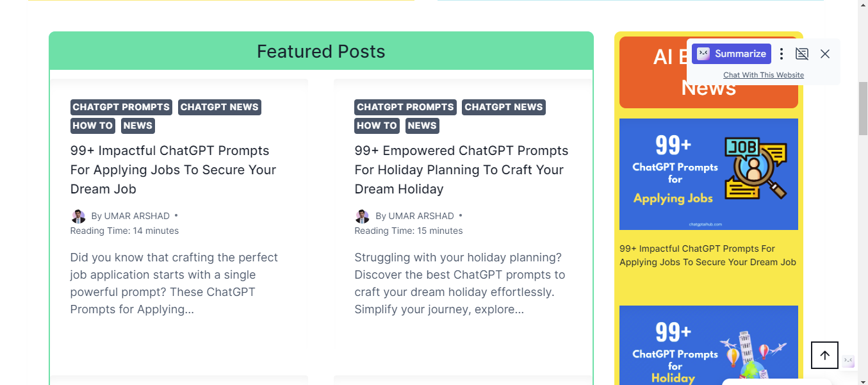Click the collapsed extension handle at bottom right edge
This screenshot has width=868, height=385.
[x=848, y=360]
